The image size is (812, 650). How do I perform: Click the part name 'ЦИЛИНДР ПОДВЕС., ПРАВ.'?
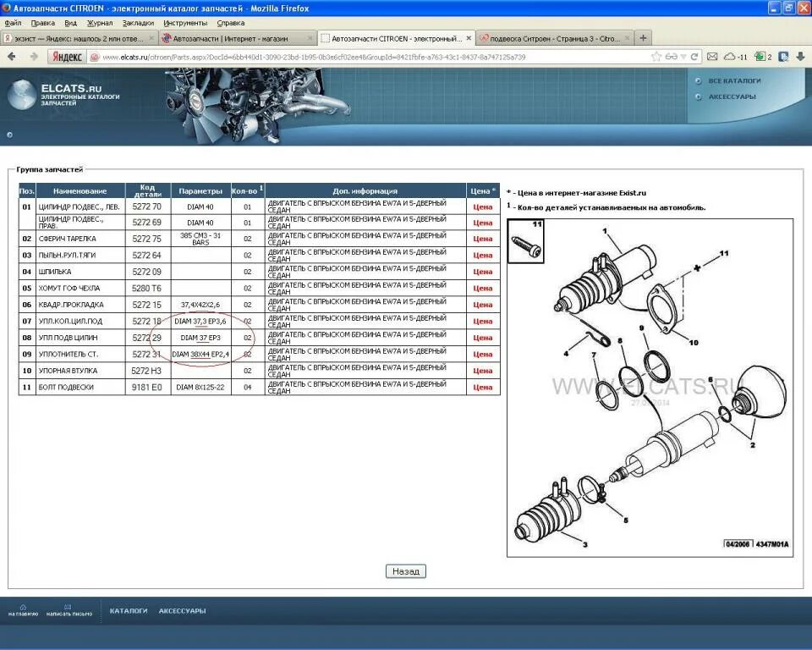pyautogui.click(x=71, y=223)
